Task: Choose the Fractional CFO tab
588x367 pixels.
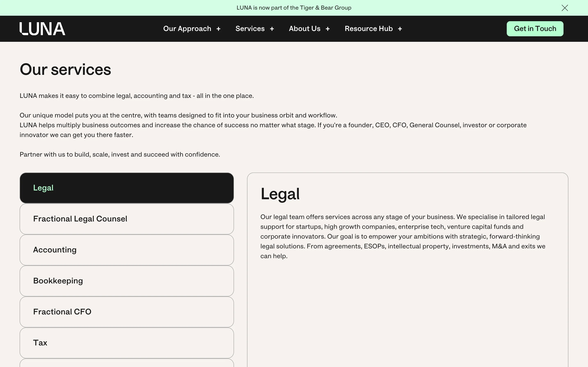Action: pyautogui.click(x=127, y=312)
